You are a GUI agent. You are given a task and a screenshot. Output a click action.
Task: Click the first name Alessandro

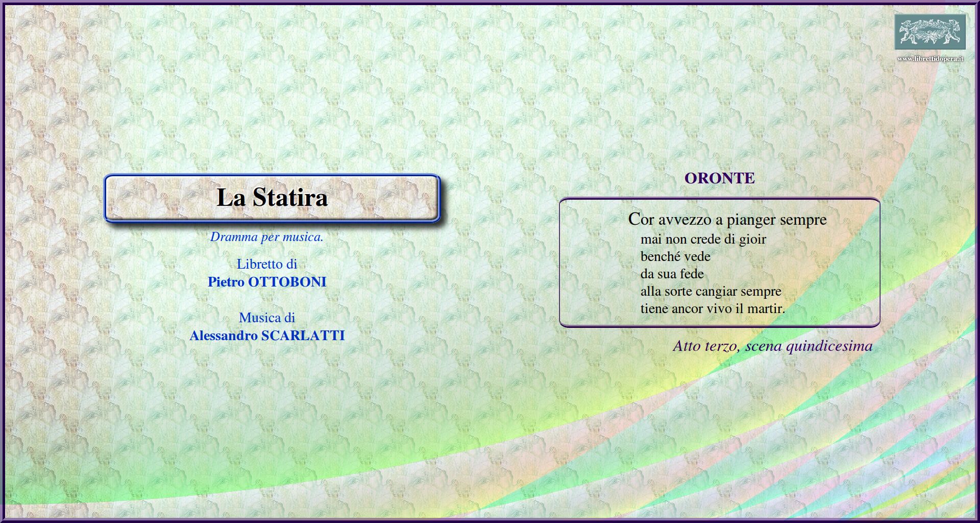[223, 336]
